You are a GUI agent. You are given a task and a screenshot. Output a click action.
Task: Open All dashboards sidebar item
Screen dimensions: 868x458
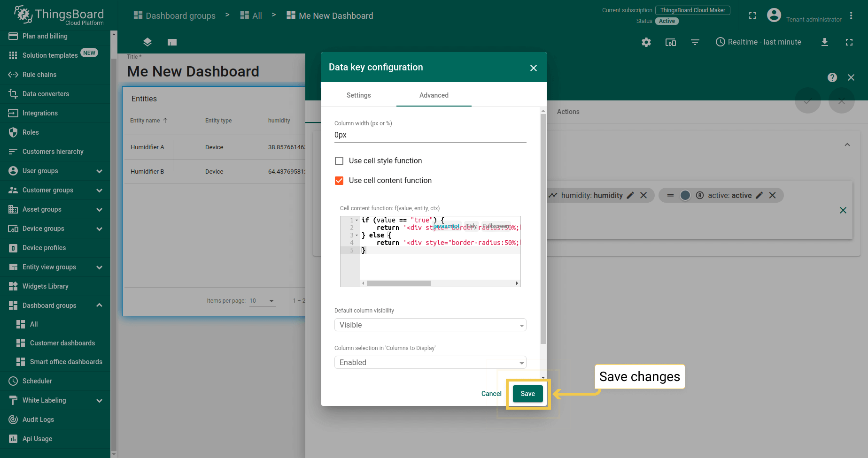[55, 324]
